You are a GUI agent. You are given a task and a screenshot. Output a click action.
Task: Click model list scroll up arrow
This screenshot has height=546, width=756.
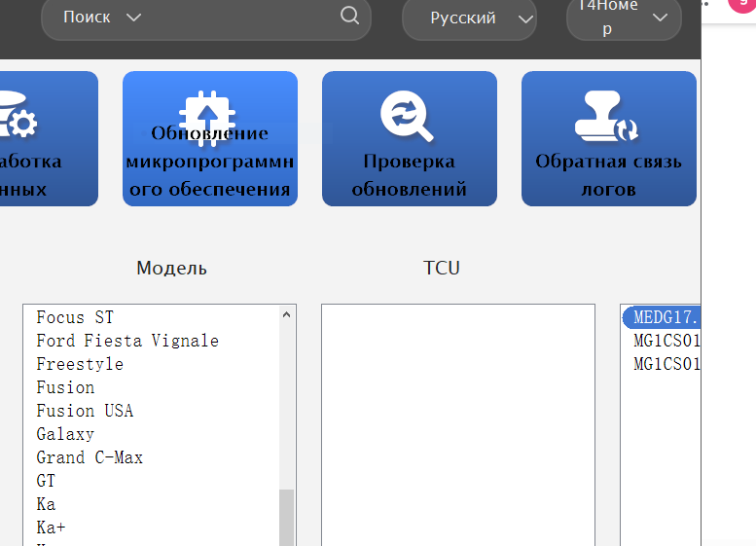click(286, 314)
